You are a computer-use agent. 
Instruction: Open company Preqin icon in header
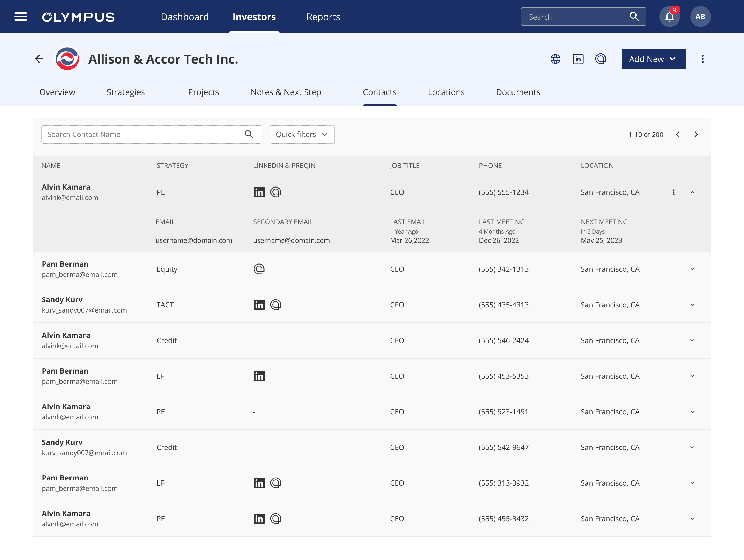pos(600,59)
